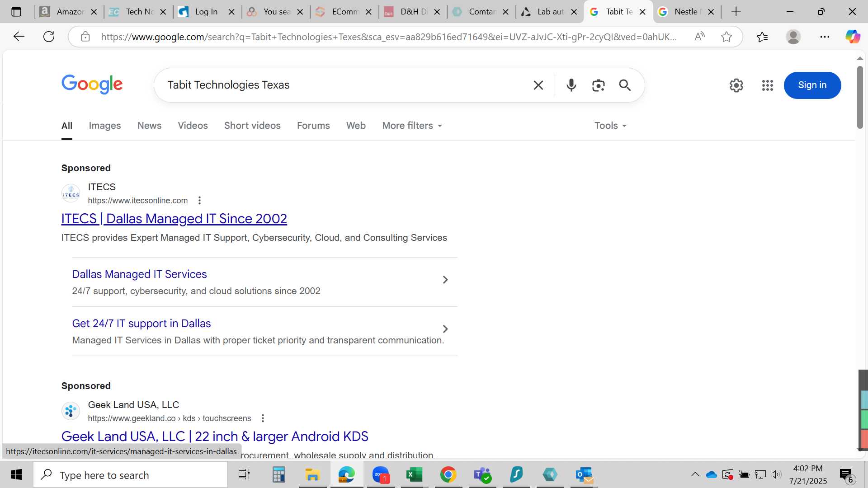Switch to the Videos results tab
Image resolution: width=868 pixels, height=488 pixels.
[x=193, y=126]
